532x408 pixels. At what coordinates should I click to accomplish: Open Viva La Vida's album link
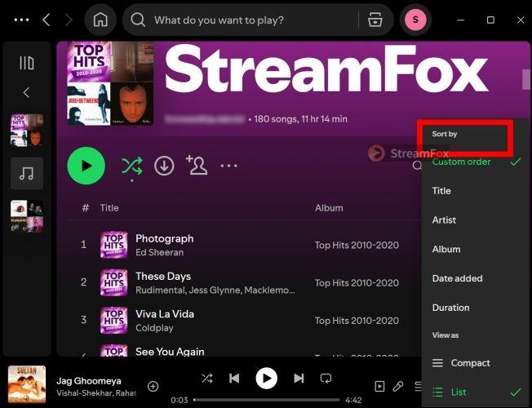(x=357, y=321)
